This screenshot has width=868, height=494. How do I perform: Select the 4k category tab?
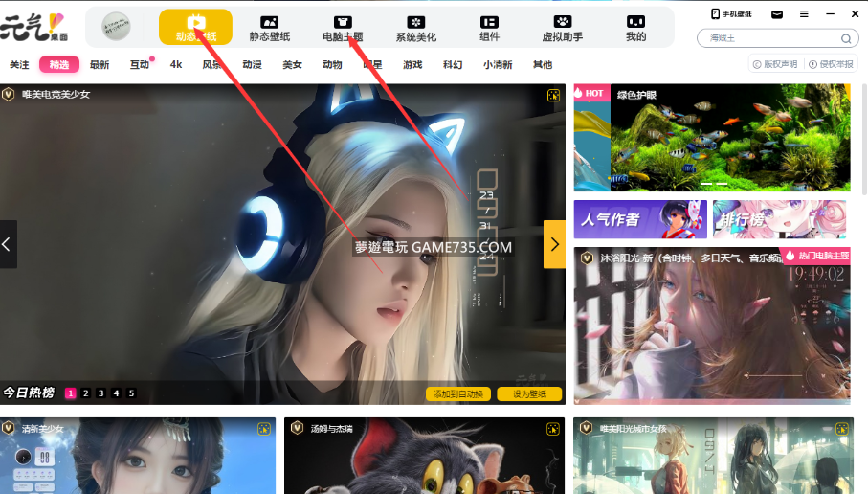coord(176,64)
